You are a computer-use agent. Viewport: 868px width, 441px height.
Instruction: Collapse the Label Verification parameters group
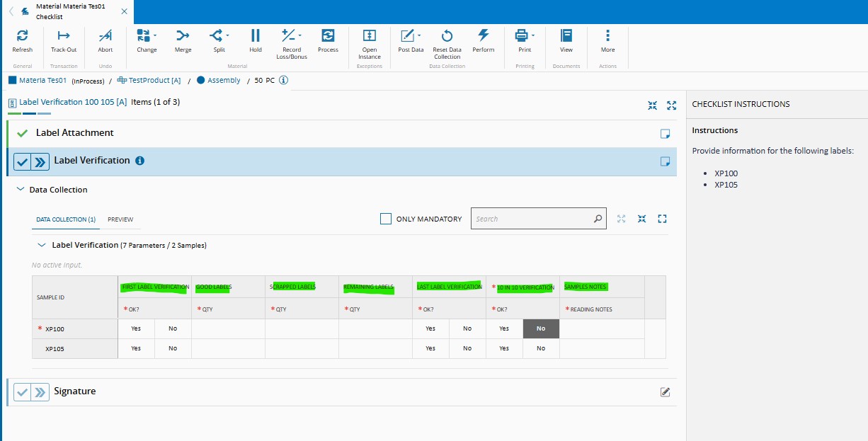point(41,245)
